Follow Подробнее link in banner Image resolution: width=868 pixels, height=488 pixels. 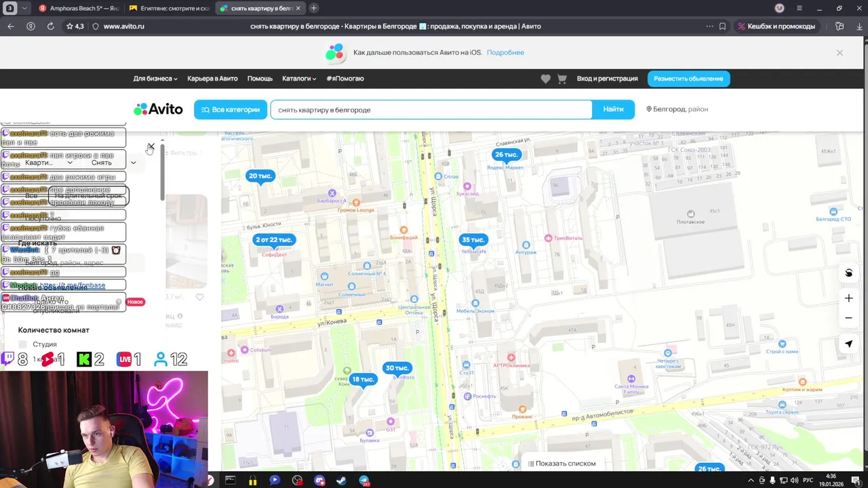pyautogui.click(x=505, y=52)
